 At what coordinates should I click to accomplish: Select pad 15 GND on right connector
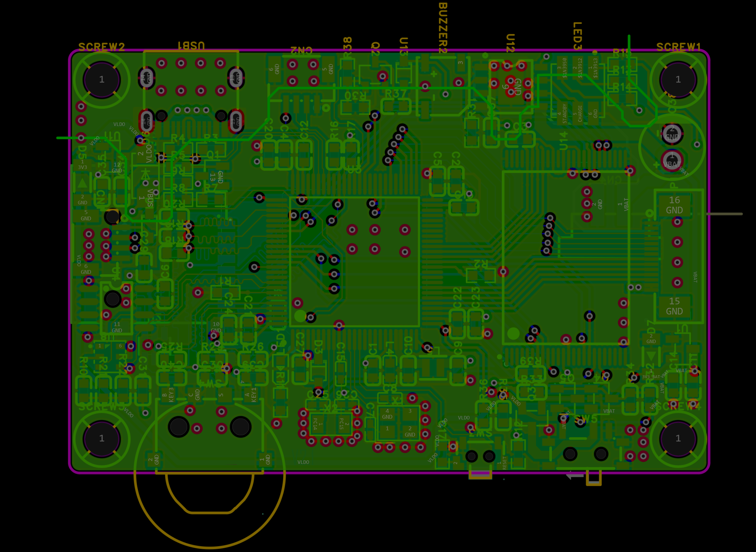tap(674, 306)
